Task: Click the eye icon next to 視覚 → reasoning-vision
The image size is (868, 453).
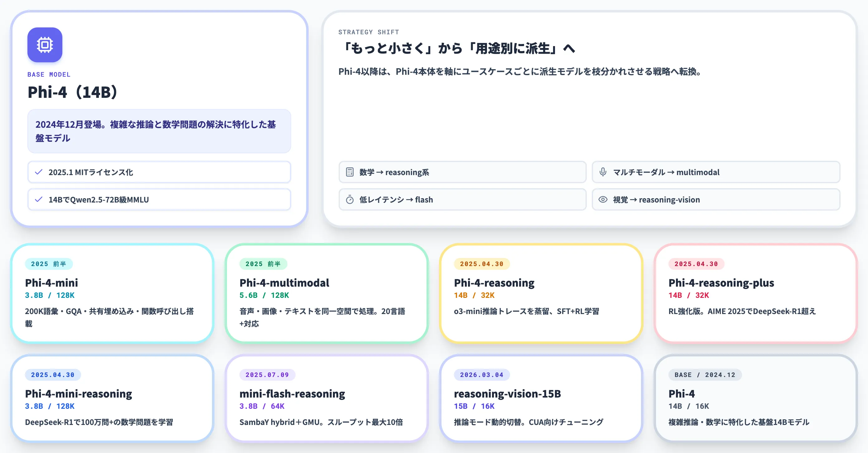Action: click(x=603, y=199)
